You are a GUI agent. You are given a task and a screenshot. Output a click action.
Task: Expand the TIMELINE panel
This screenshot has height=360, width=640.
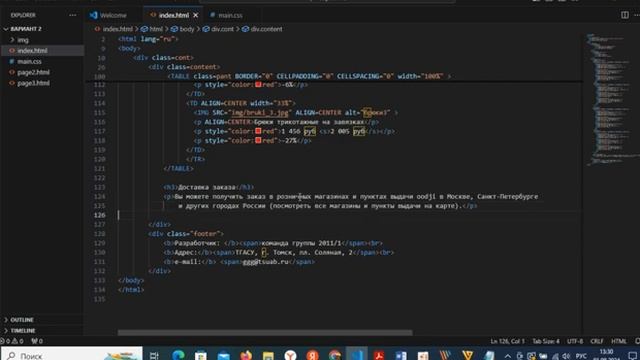tap(23, 331)
